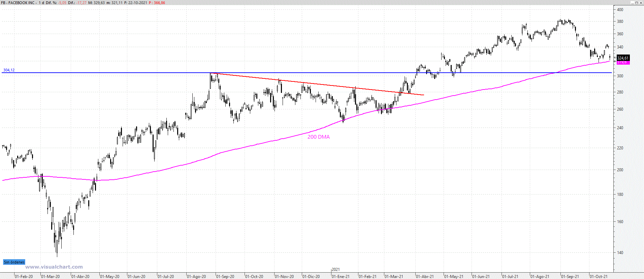This screenshot has width=644, height=279.
Task: Click the 'm: 321,11' low value
Action: tap(115, 3)
